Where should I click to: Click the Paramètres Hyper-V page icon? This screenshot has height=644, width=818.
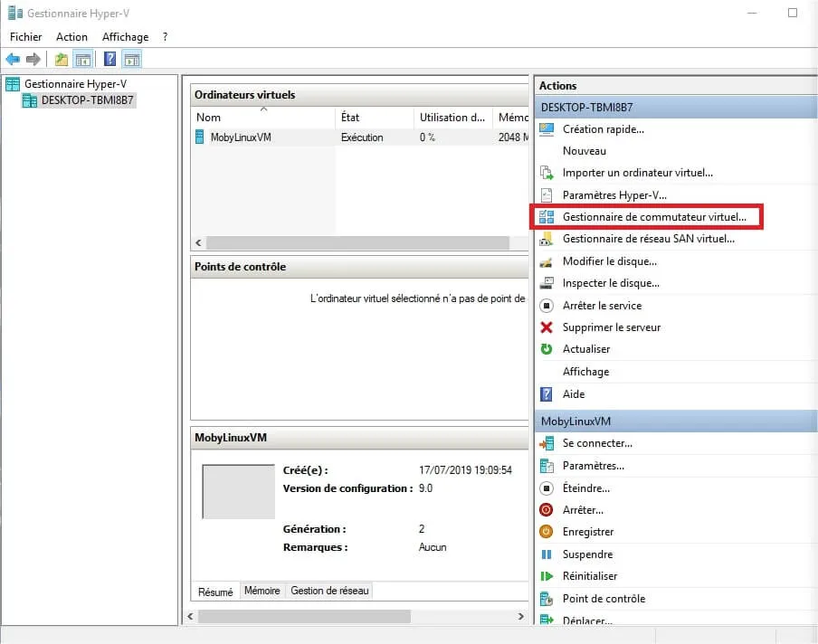(547, 195)
